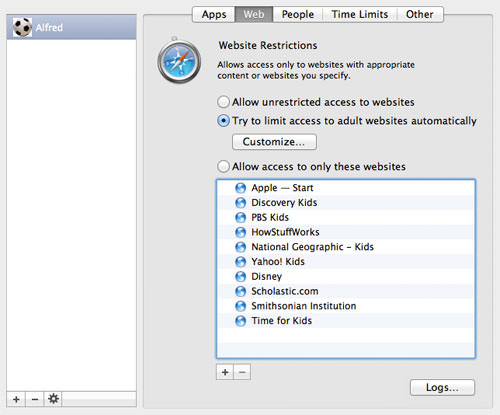Select Discovery Kids in website list
Screen dimensions: 500x415
pos(346,203)
